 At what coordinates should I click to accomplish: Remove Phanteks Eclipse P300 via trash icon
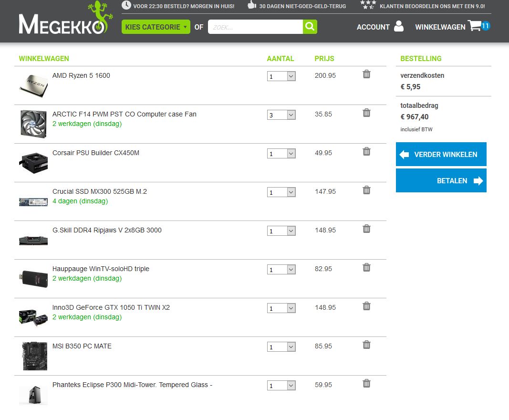(366, 384)
